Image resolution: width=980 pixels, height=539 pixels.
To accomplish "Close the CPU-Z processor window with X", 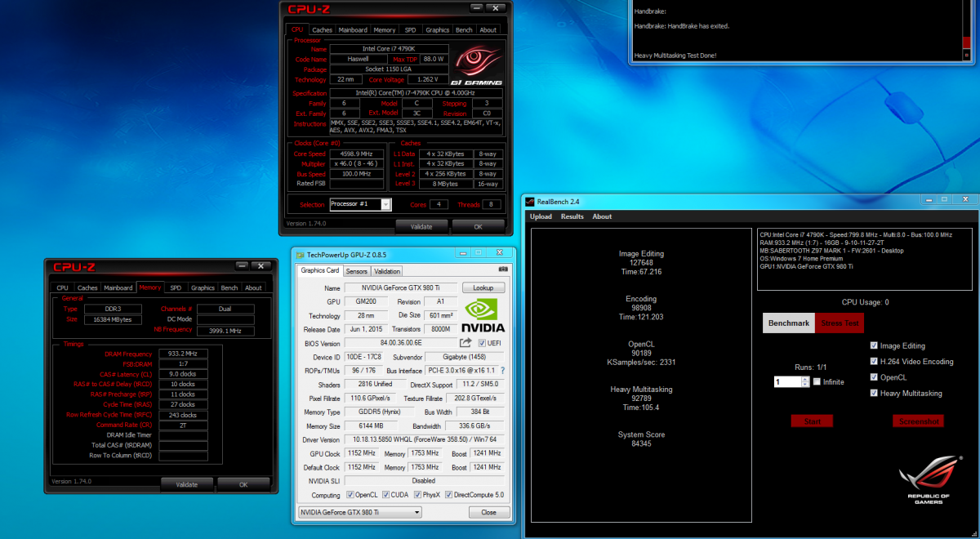I will [495, 9].
